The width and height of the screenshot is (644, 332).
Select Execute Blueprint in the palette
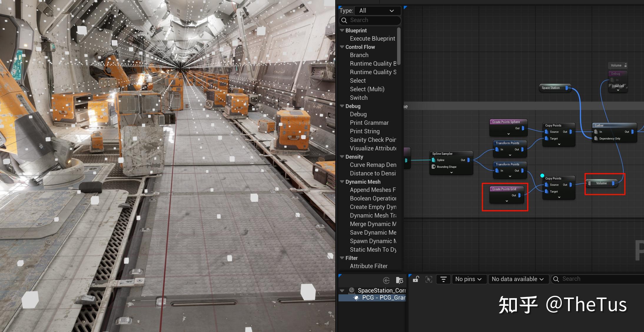372,39
